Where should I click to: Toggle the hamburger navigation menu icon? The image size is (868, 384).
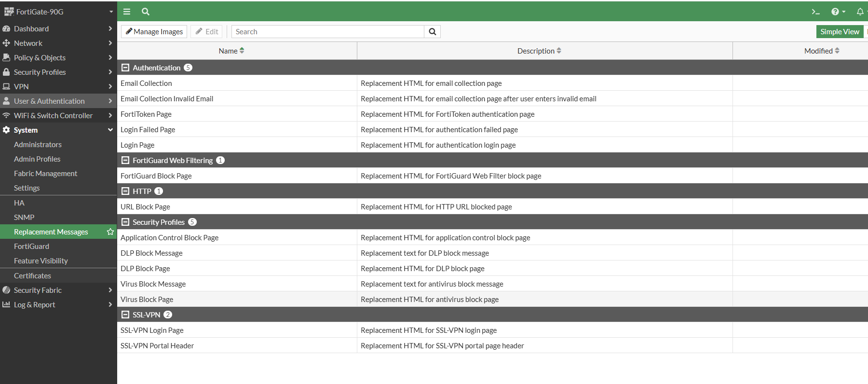[x=127, y=12]
